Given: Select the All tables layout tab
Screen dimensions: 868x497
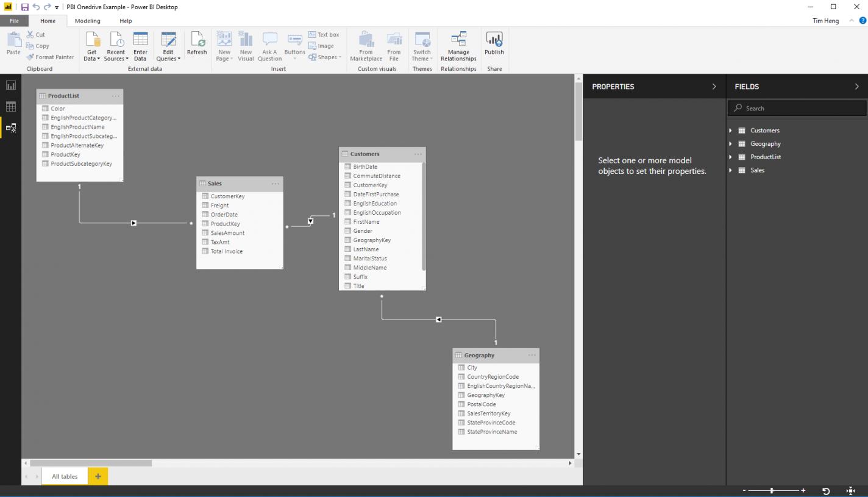Looking at the screenshot, I should [x=65, y=476].
